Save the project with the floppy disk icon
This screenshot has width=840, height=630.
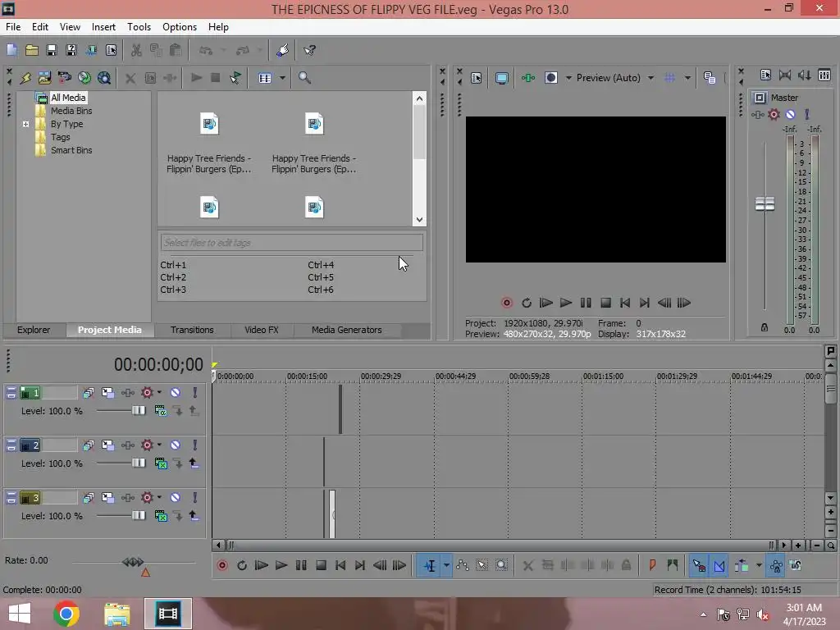point(52,50)
